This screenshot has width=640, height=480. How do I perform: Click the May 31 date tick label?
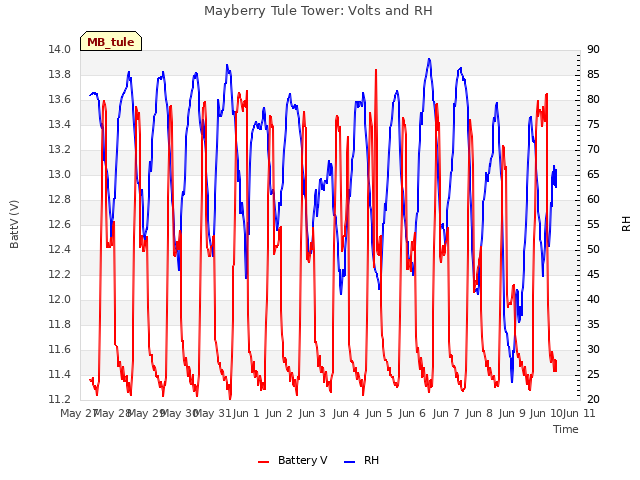[x=212, y=414]
